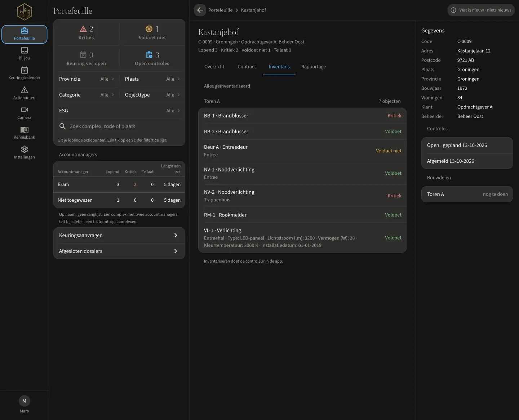The image size is (519, 420).
Task: Filter list by Kritiek count tile
Action: click(x=86, y=32)
